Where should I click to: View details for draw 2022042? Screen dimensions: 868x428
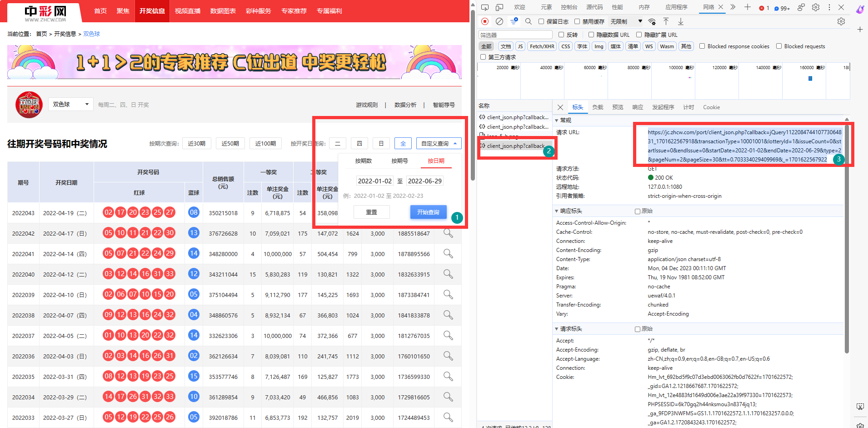click(x=448, y=233)
